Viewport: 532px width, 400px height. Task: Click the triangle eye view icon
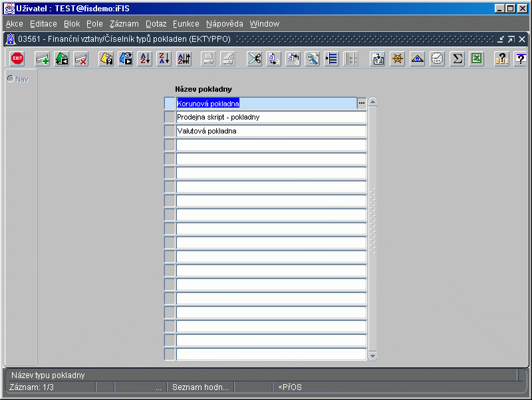pos(418,58)
